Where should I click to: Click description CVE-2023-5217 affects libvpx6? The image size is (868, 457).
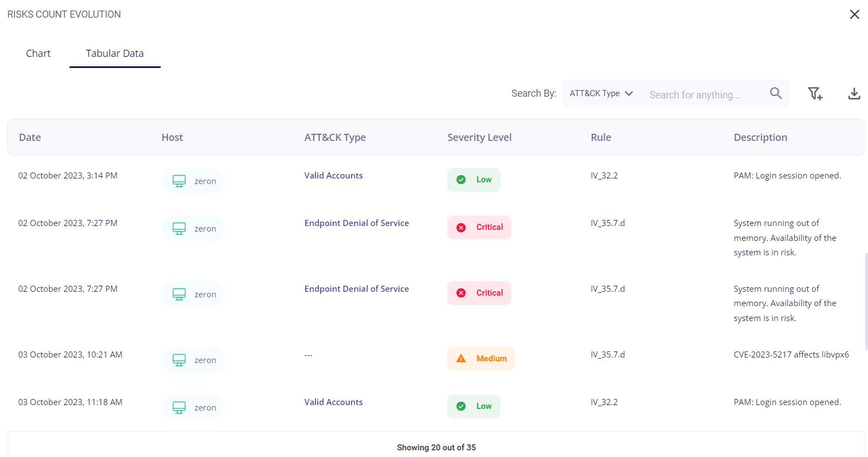click(791, 355)
